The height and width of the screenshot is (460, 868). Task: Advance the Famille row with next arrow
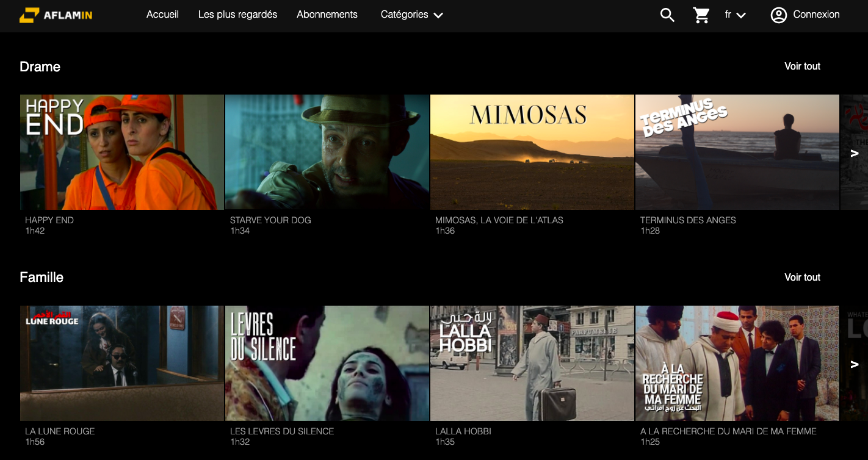(855, 364)
